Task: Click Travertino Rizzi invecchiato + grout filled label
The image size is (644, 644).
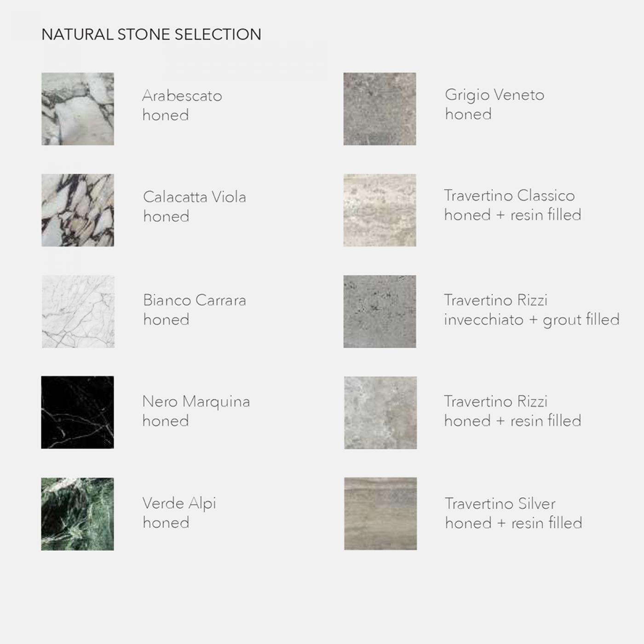Action: (531, 310)
